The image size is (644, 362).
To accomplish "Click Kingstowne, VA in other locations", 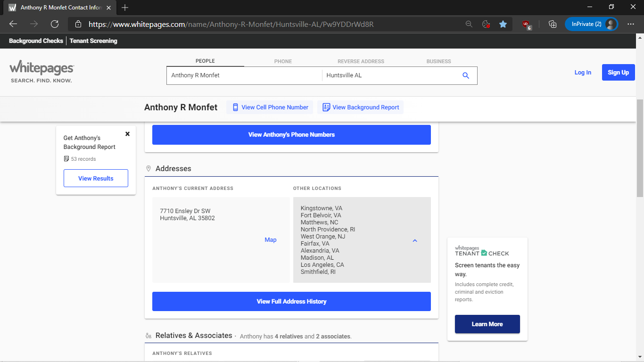I will coord(322,208).
